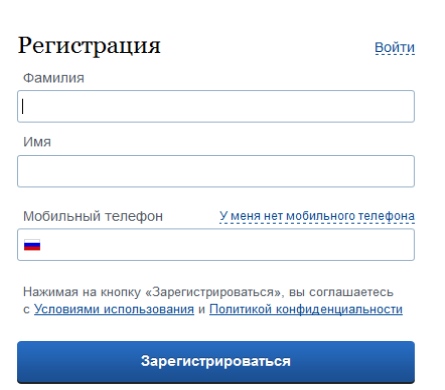Click the words вы соглашаетесь
445x390 pixels.
point(341,292)
